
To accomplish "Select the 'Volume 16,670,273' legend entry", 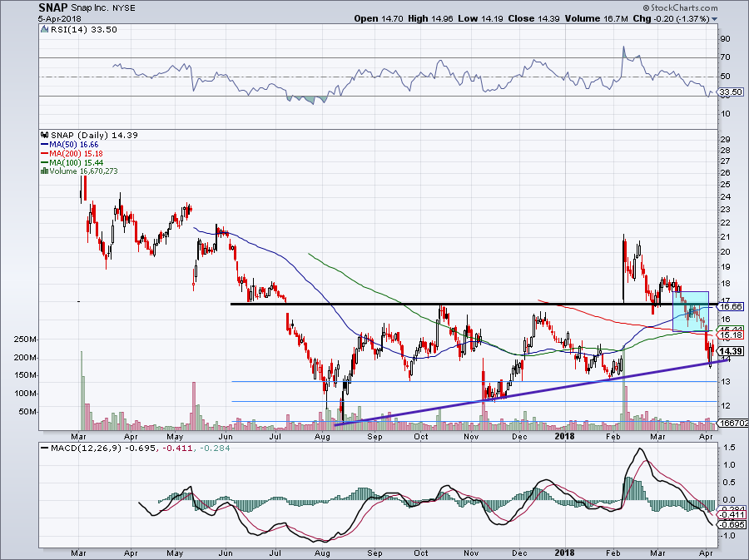I will tap(83, 171).
